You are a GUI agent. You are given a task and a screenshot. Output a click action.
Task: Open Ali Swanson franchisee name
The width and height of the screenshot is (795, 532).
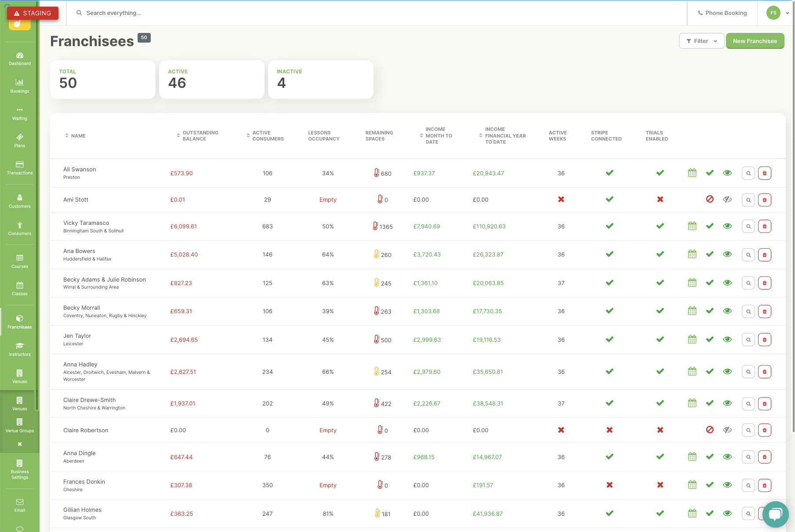pyautogui.click(x=80, y=169)
